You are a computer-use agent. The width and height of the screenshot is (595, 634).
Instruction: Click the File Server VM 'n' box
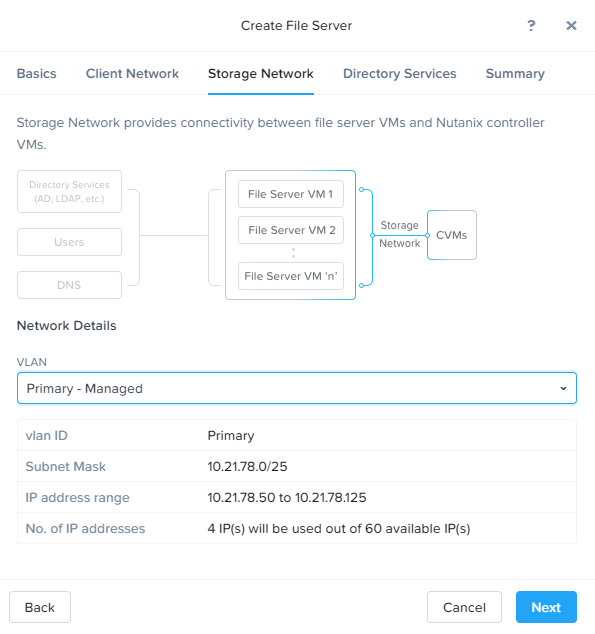click(x=291, y=276)
